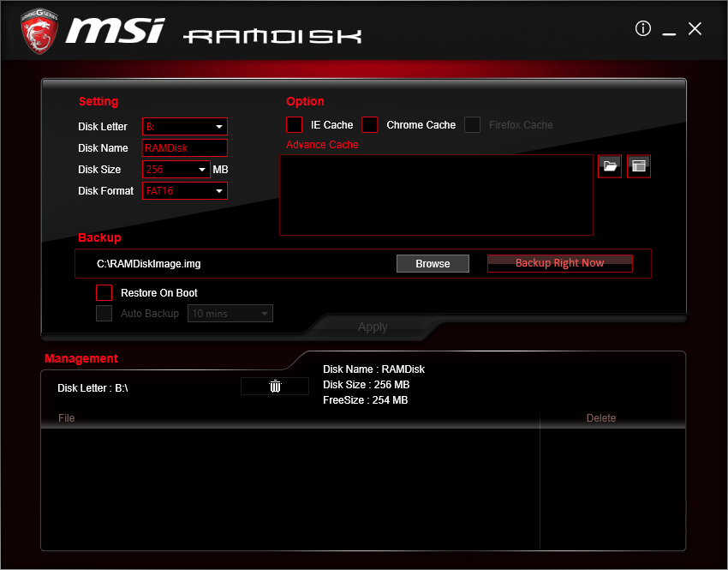
Task: Open the Disk Format FAT16 dropdown
Action: tap(185, 191)
